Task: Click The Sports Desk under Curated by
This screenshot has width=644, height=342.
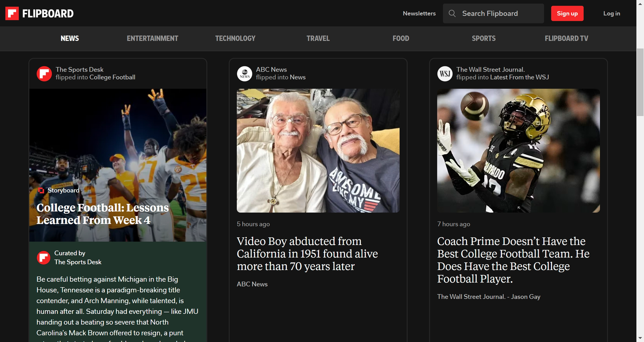Action: click(x=78, y=262)
